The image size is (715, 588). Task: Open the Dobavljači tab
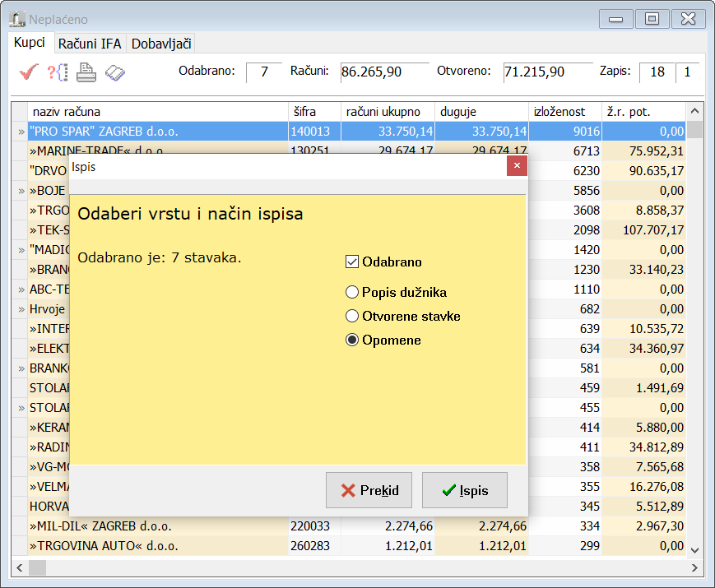pos(161,44)
